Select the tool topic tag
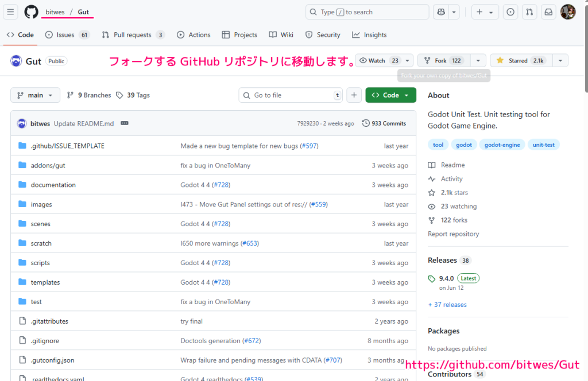588x381 pixels. pos(438,145)
